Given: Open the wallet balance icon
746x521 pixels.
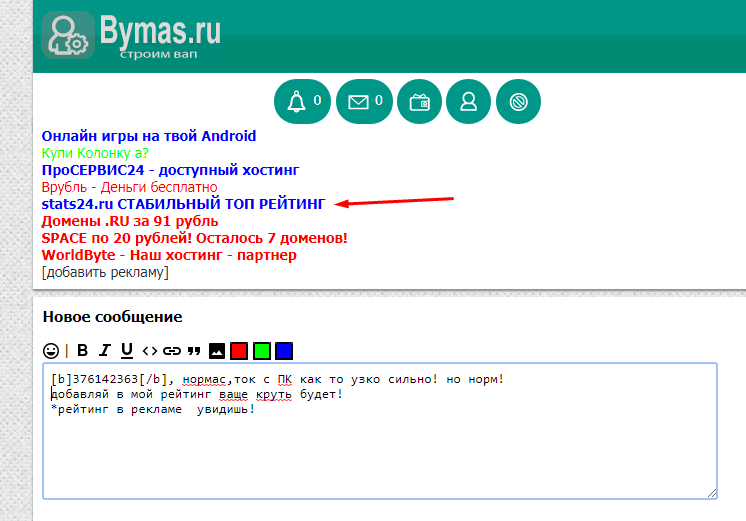Looking at the screenshot, I should [419, 101].
